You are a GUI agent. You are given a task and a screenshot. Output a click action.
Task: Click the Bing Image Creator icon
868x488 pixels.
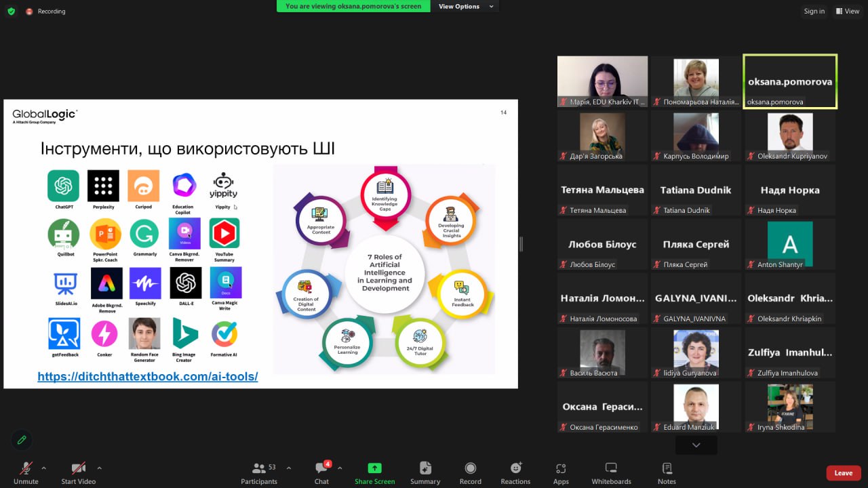pyautogui.click(x=184, y=333)
